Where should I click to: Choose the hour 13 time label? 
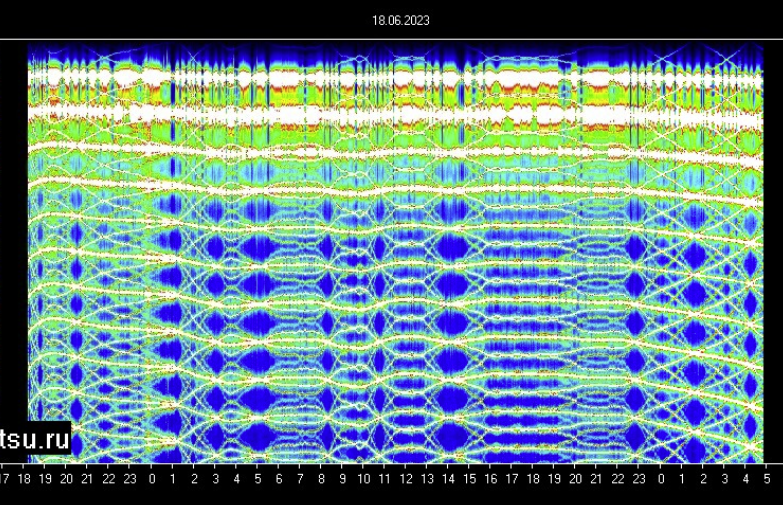[427, 479]
